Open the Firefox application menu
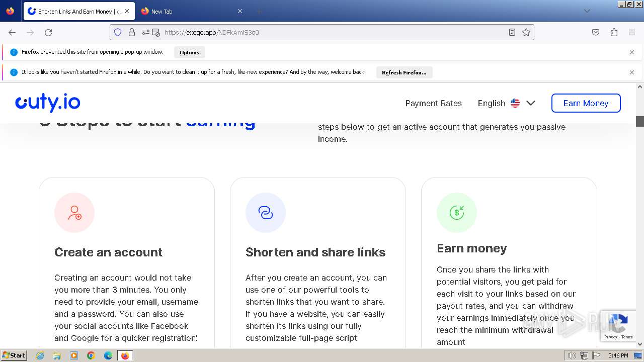 coord(632,32)
